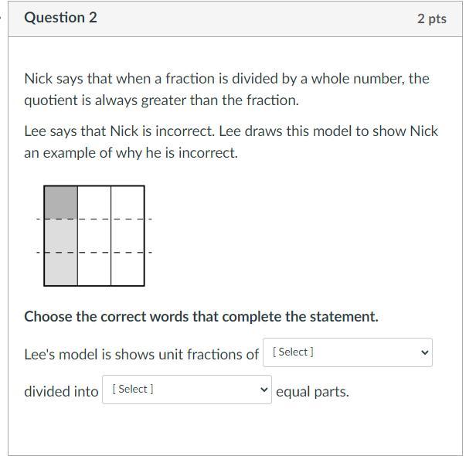Click the center cell of the model
The height and width of the screenshot is (456, 476).
[94, 235]
